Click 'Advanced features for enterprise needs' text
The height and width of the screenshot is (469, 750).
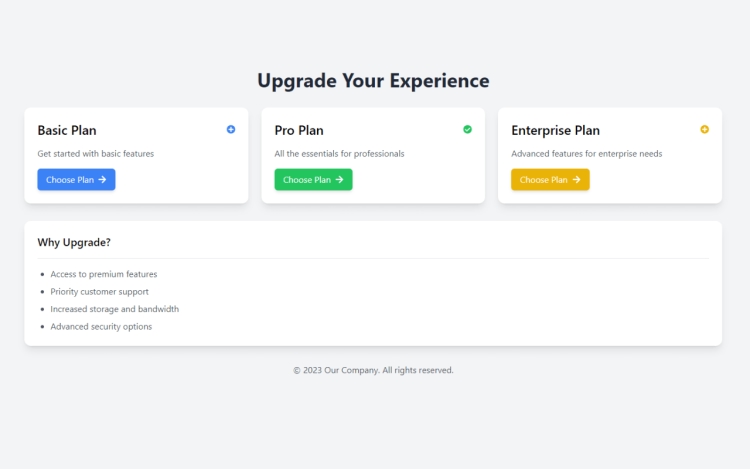point(586,153)
